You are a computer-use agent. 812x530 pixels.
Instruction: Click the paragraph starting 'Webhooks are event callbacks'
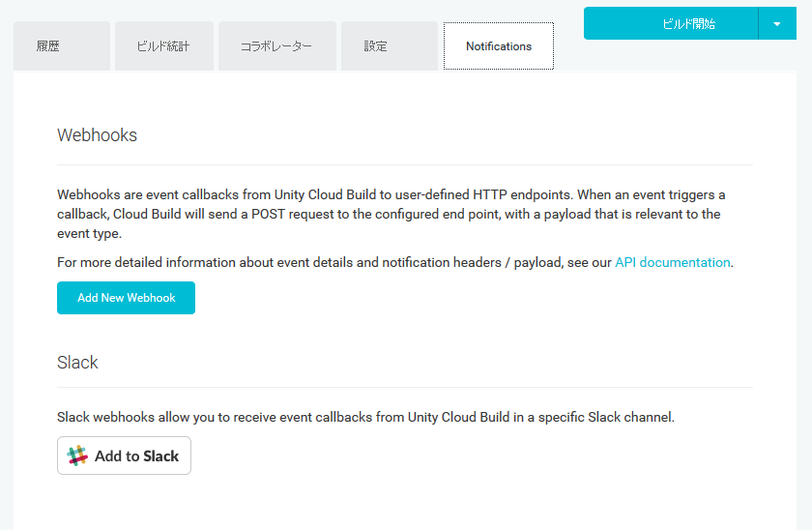(391, 214)
